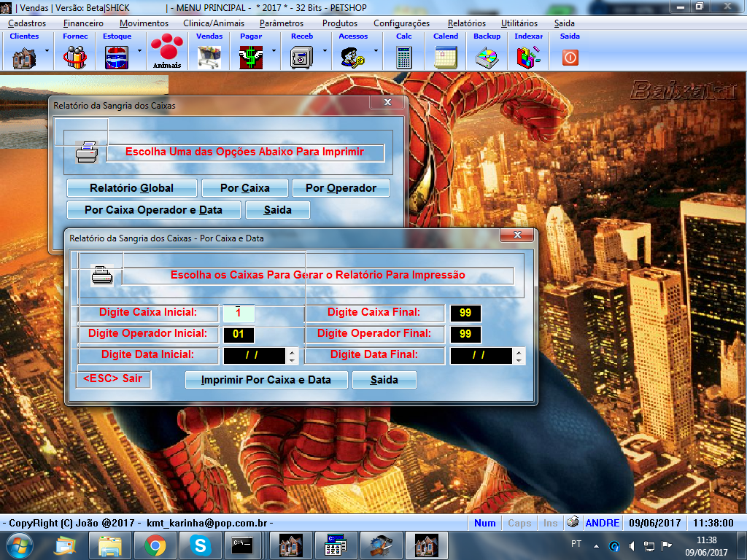Open the Animais paw icon
This screenshot has width=747, height=560.
coord(167,51)
